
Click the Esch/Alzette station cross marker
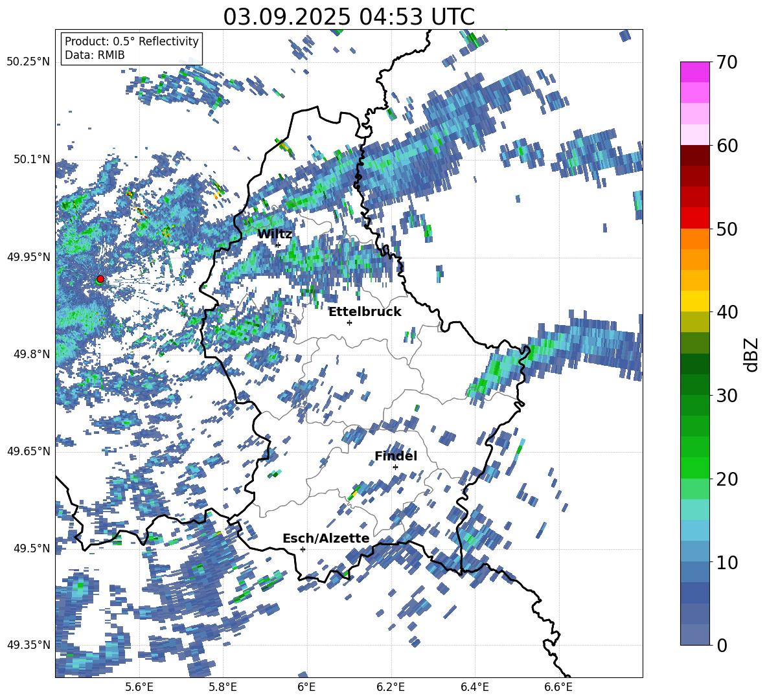click(303, 549)
